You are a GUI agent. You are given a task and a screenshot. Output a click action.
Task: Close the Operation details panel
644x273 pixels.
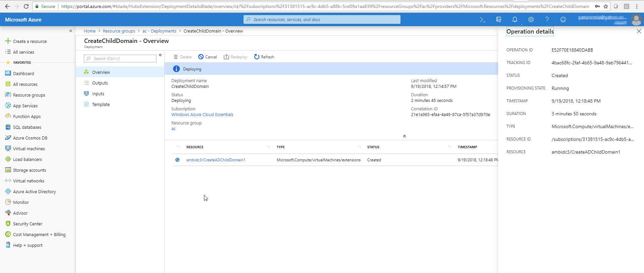click(x=639, y=31)
